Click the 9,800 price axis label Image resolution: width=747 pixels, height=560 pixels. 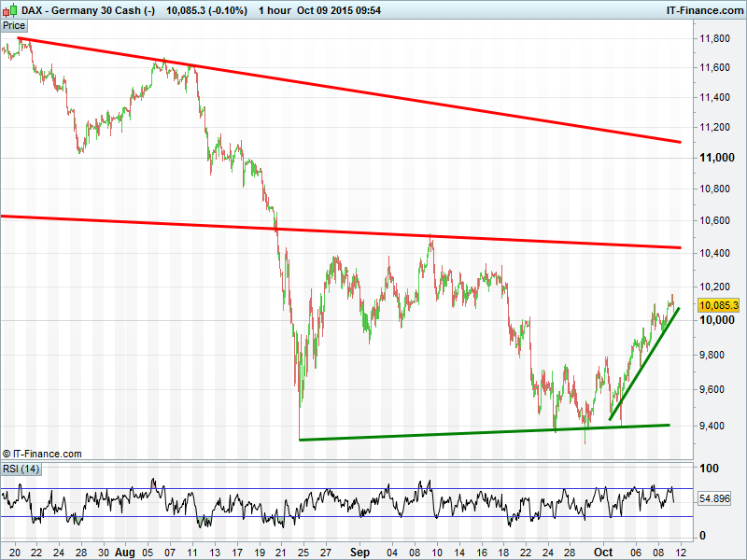pyautogui.click(x=712, y=355)
